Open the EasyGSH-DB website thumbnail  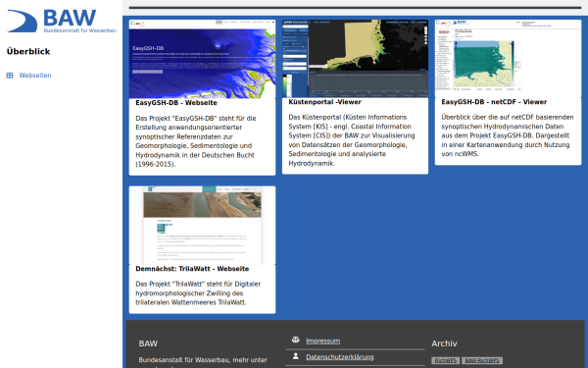point(202,59)
